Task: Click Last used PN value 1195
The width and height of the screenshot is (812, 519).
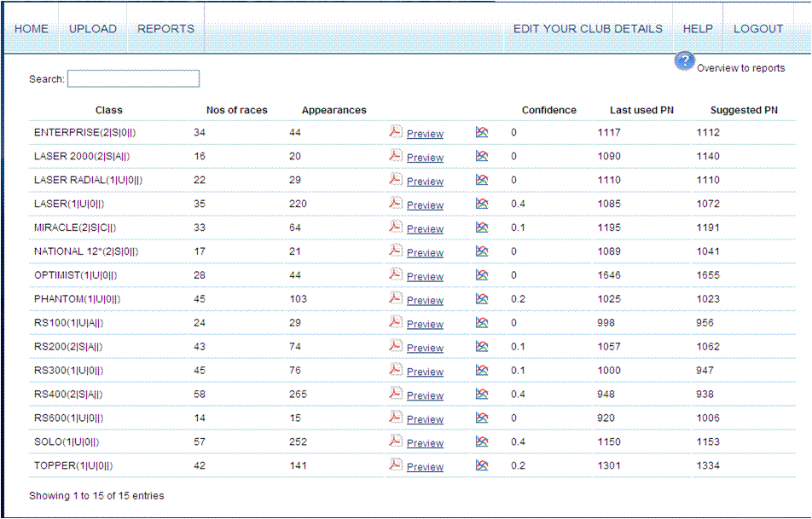Action: (x=609, y=228)
